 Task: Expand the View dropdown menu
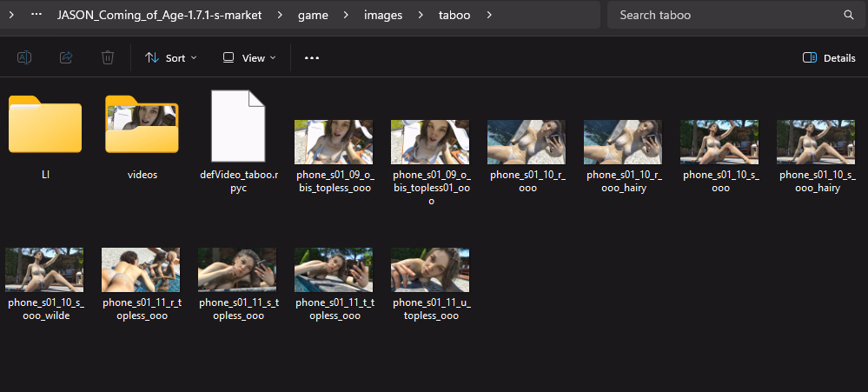point(249,57)
